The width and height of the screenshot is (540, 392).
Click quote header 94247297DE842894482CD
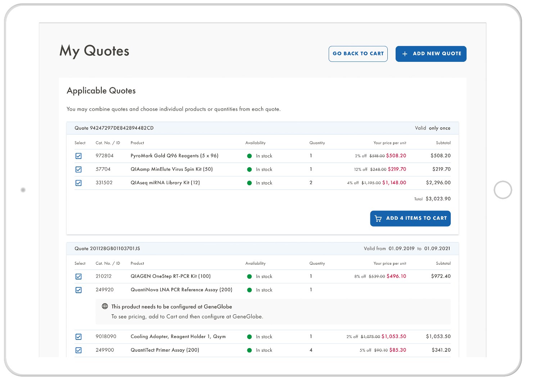[x=114, y=128]
